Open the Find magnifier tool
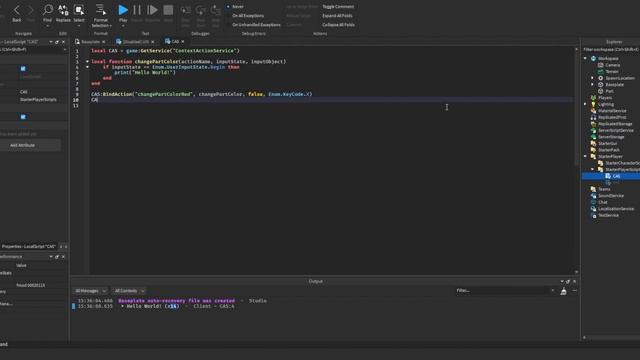The width and height of the screenshot is (640, 360). [x=48, y=9]
